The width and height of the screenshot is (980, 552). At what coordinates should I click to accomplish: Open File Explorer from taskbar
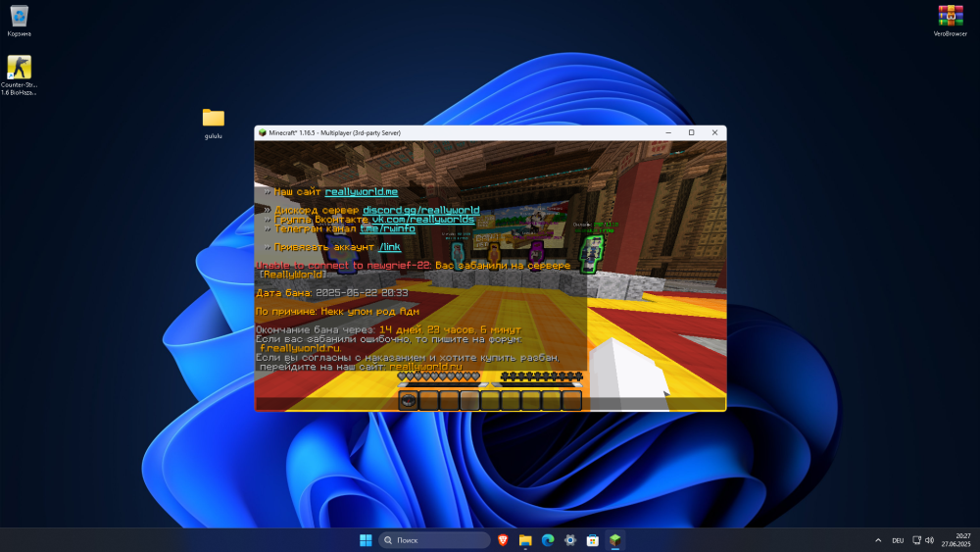(525, 540)
